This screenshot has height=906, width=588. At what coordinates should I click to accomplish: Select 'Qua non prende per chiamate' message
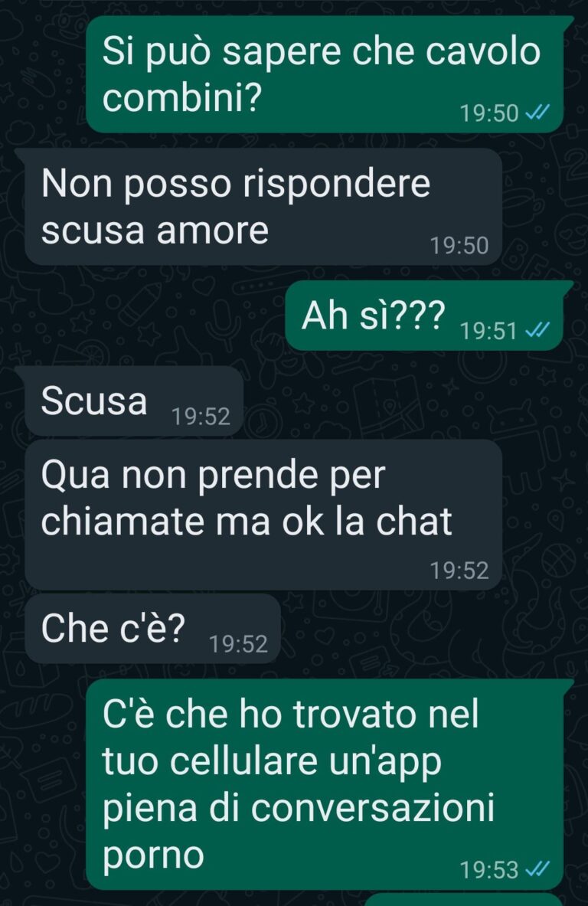coord(263,515)
